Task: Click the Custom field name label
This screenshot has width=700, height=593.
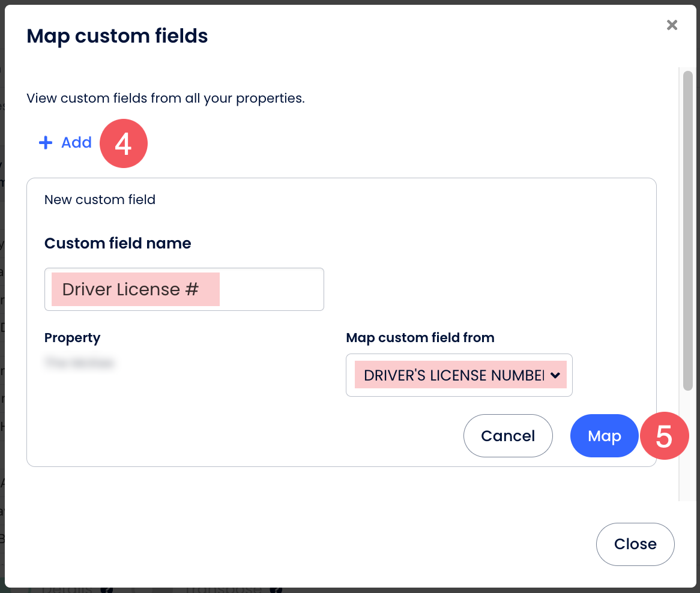Action: (118, 244)
